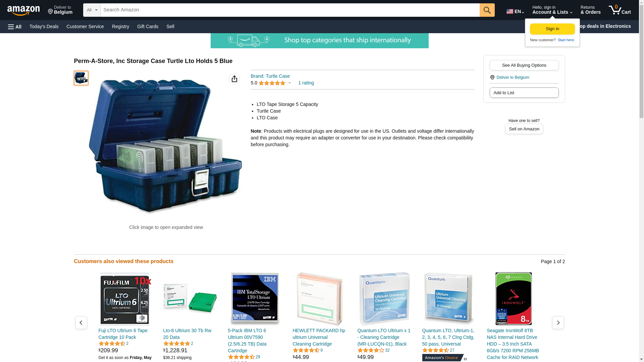The width and height of the screenshot is (644, 362).
Task: Open the EN language dropdown
Action: coord(515,11)
